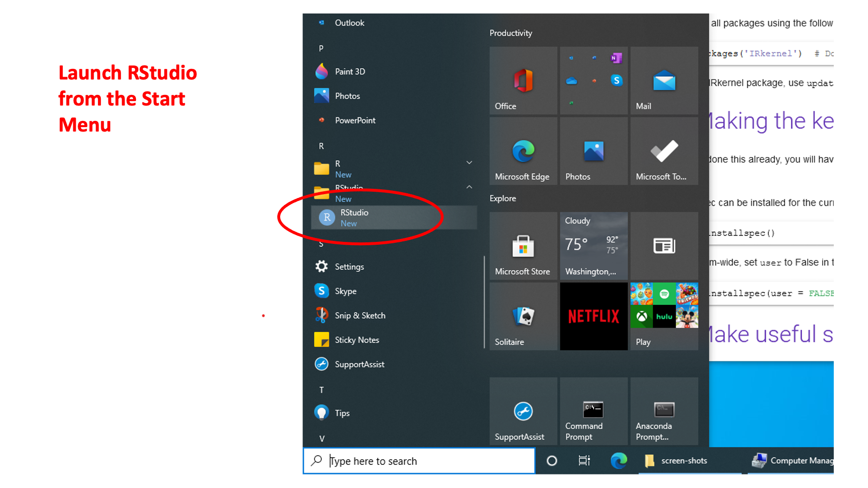Switch to Computer Management on taskbar
The image size is (868, 488).
click(x=791, y=461)
